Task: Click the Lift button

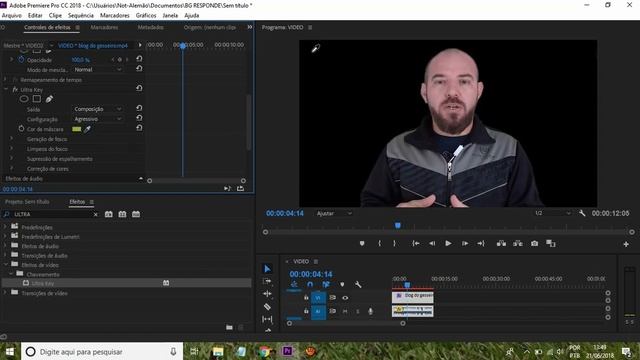Action: [x=501, y=243]
